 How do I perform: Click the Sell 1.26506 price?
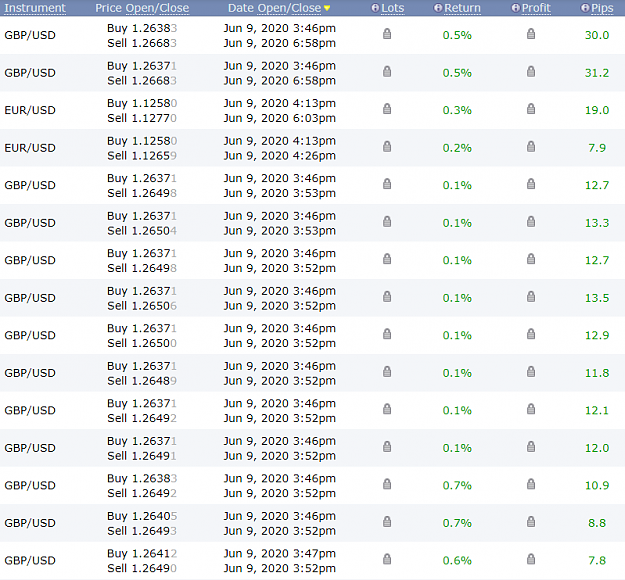(142, 306)
